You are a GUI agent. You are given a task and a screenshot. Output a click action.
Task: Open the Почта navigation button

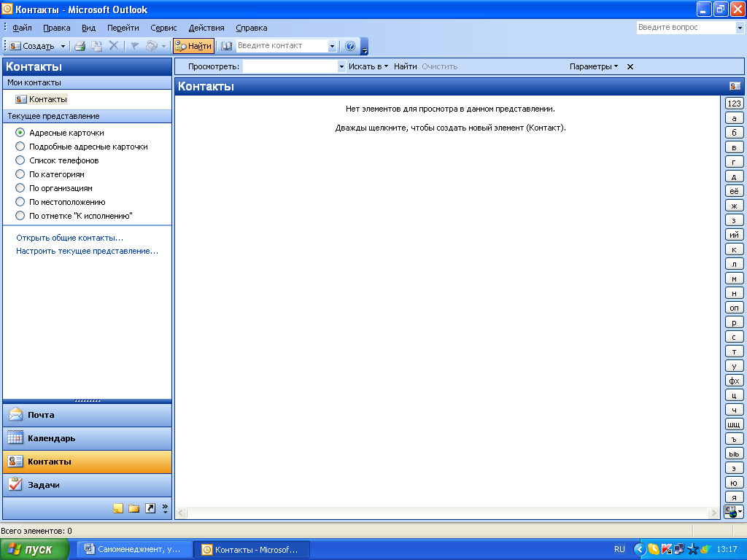(x=88, y=415)
